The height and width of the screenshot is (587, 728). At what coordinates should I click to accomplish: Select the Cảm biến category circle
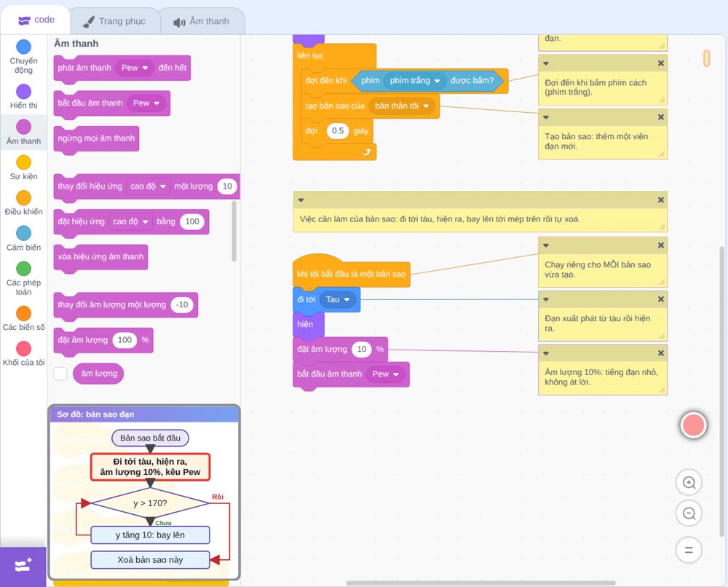pos(24,233)
